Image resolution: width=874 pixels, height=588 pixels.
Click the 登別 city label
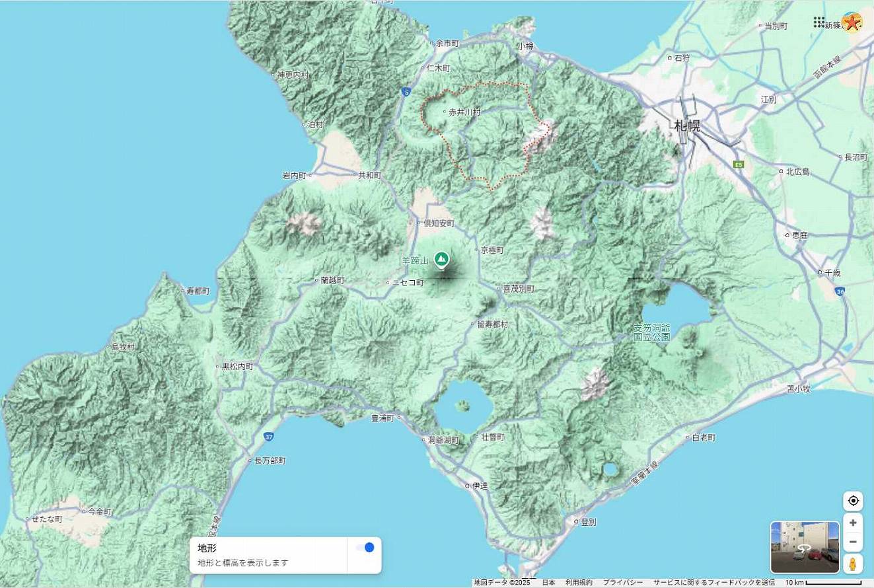588,521
